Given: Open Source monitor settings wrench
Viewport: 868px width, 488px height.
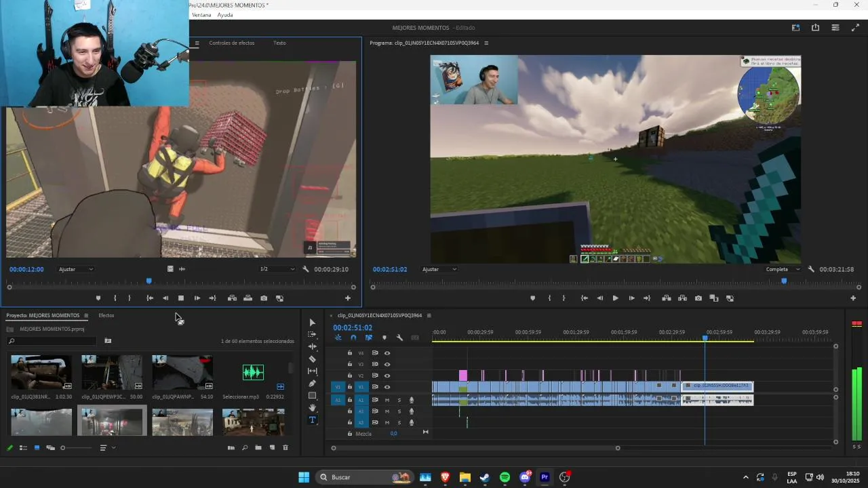Looking at the screenshot, I should tap(306, 269).
